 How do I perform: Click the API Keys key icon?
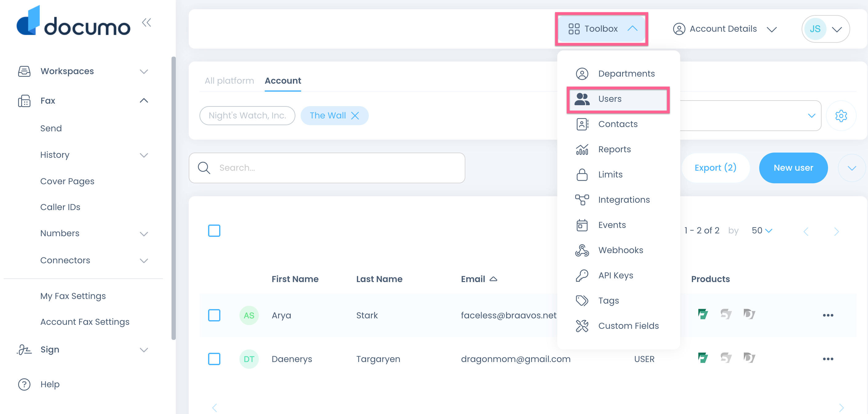582,276
